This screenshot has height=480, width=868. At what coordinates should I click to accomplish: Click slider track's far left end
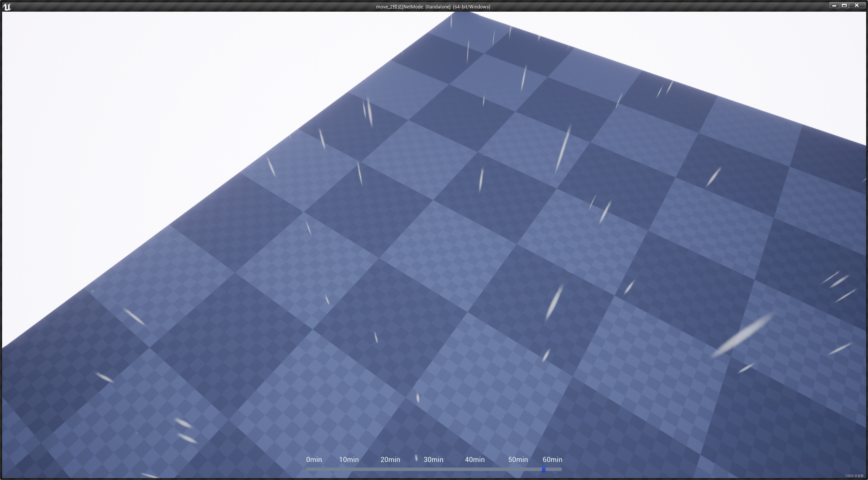tap(307, 469)
